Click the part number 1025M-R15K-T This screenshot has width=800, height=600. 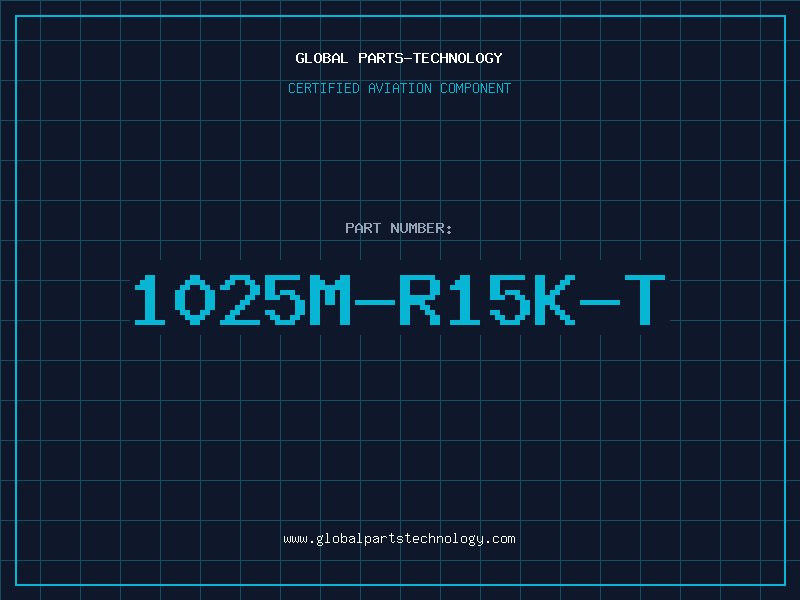click(x=399, y=299)
